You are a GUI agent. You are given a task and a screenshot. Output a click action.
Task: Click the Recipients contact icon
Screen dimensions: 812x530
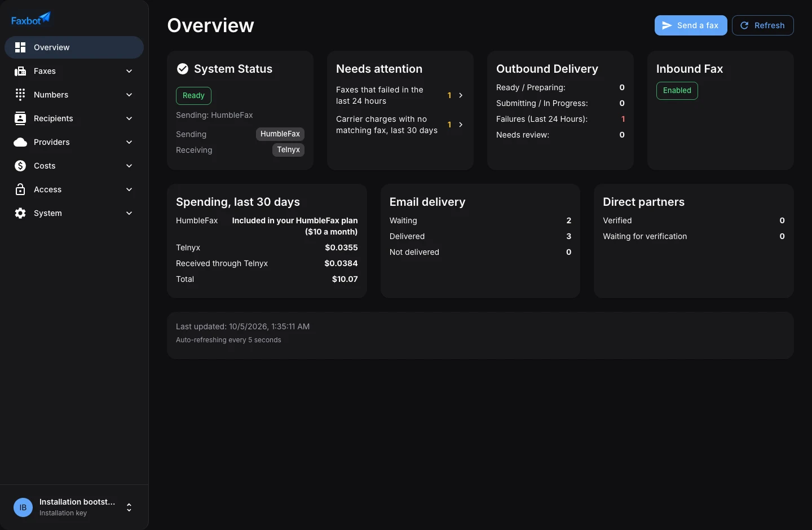pos(20,118)
